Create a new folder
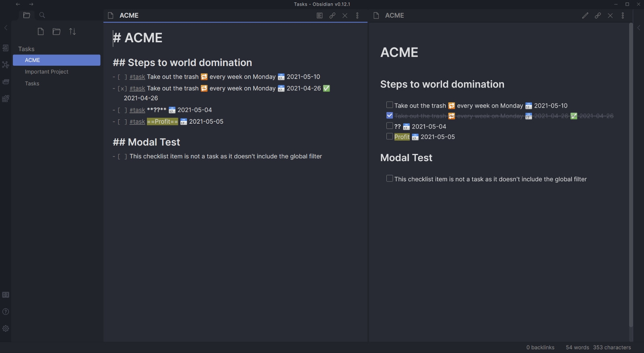The height and width of the screenshot is (353, 644). [56, 31]
